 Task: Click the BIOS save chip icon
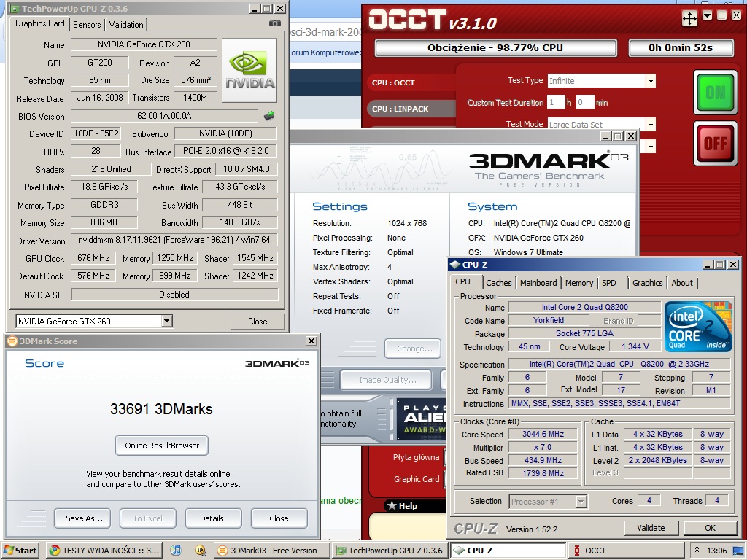(x=269, y=115)
